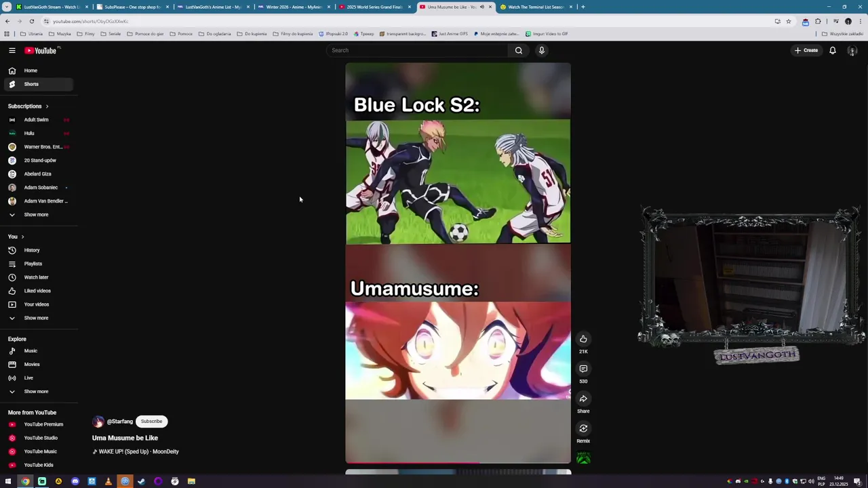Open YouTube Studio
Screen dimensions: 868x488
(x=37, y=438)
